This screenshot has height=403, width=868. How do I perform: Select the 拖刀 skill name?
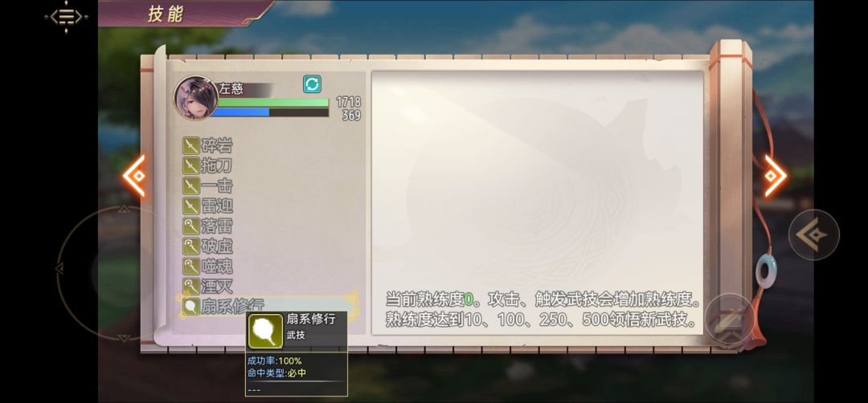coord(216,166)
